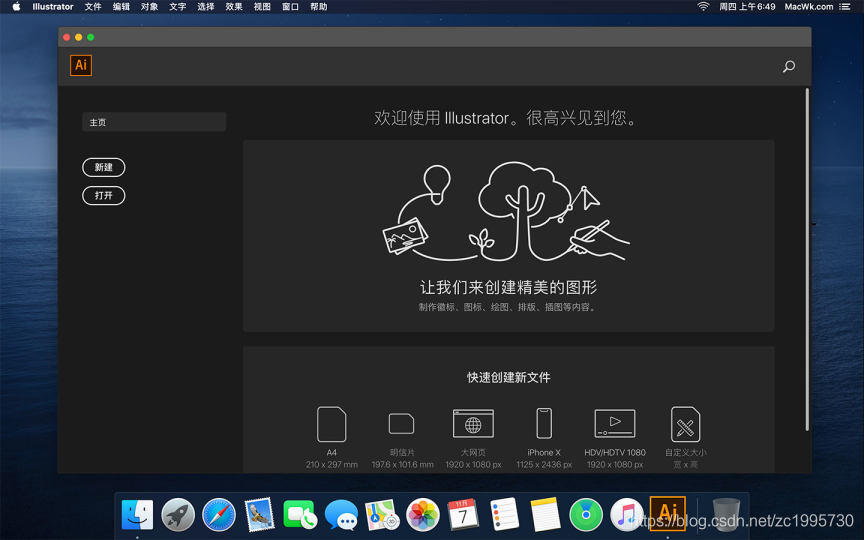The width and height of the screenshot is (864, 540).
Task: Open FaceTime in the dock
Action: coord(300,515)
